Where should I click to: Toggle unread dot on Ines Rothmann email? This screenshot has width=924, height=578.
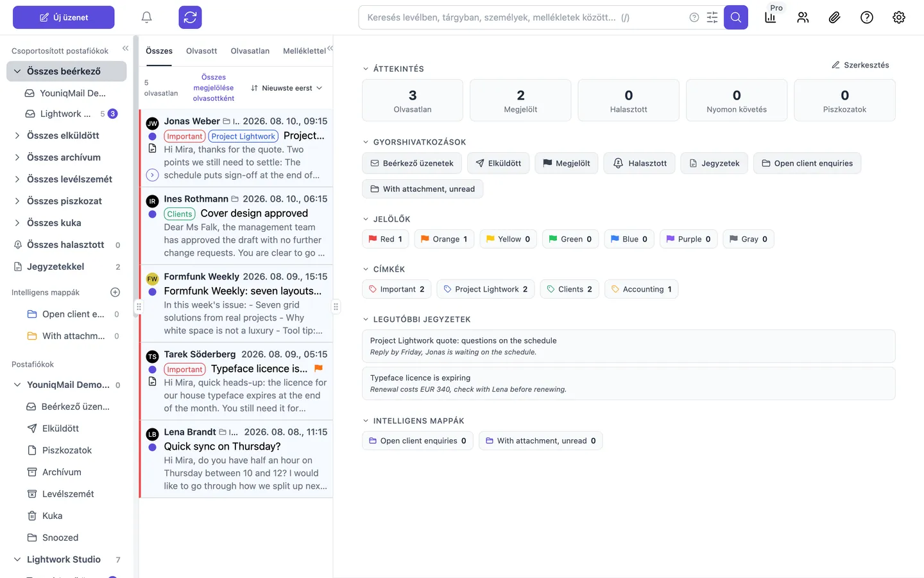pos(152,215)
